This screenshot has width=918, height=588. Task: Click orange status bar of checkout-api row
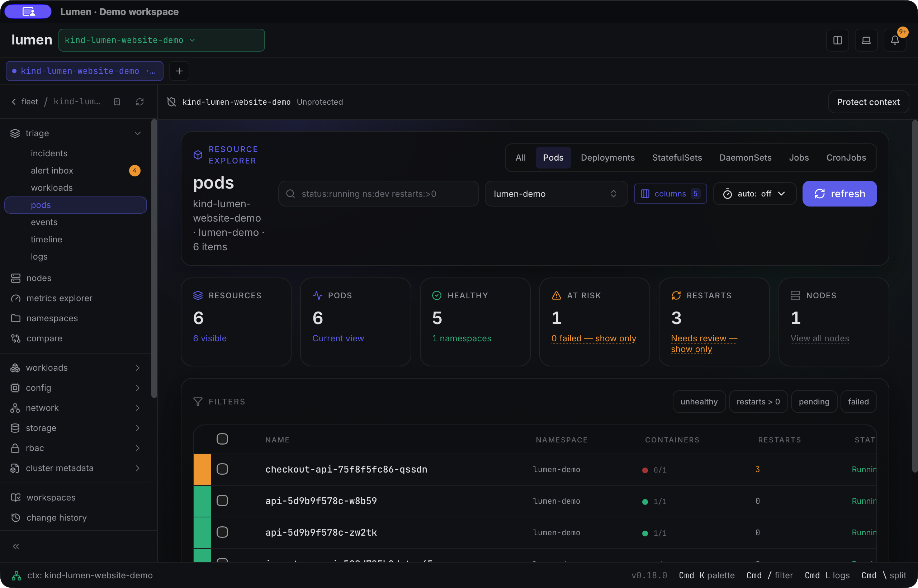pyautogui.click(x=202, y=470)
